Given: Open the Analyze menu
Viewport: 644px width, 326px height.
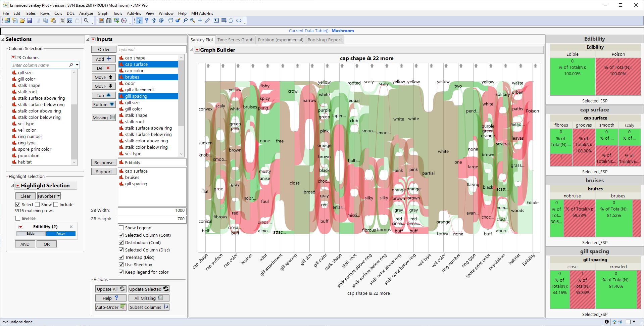Looking at the screenshot, I should pos(86,13).
